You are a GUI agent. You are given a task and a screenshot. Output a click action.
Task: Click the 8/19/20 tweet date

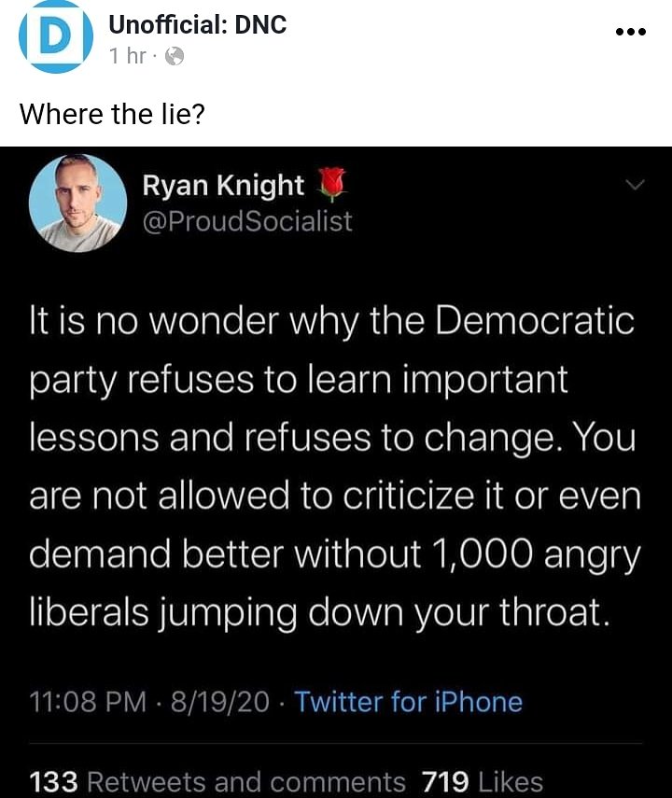[x=227, y=701]
